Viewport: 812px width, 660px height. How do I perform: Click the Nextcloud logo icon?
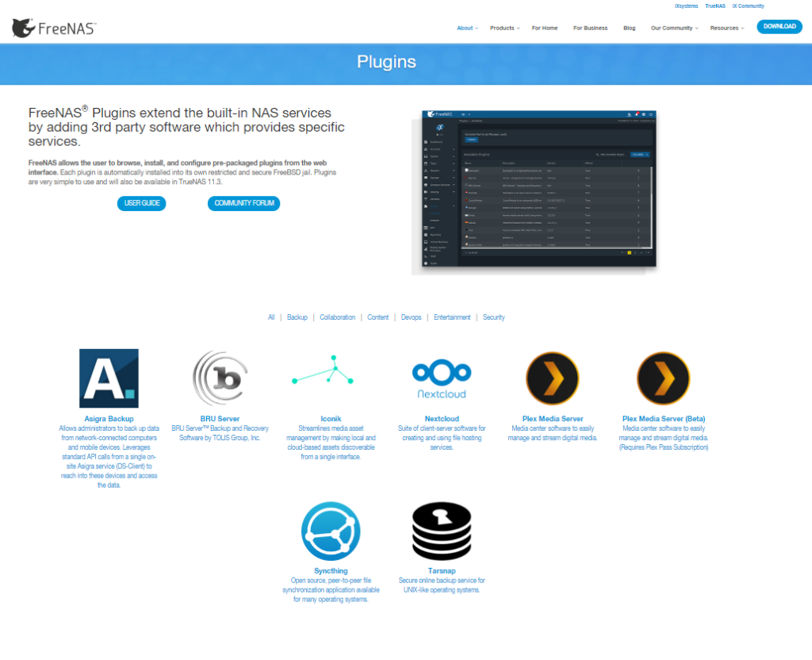click(442, 378)
